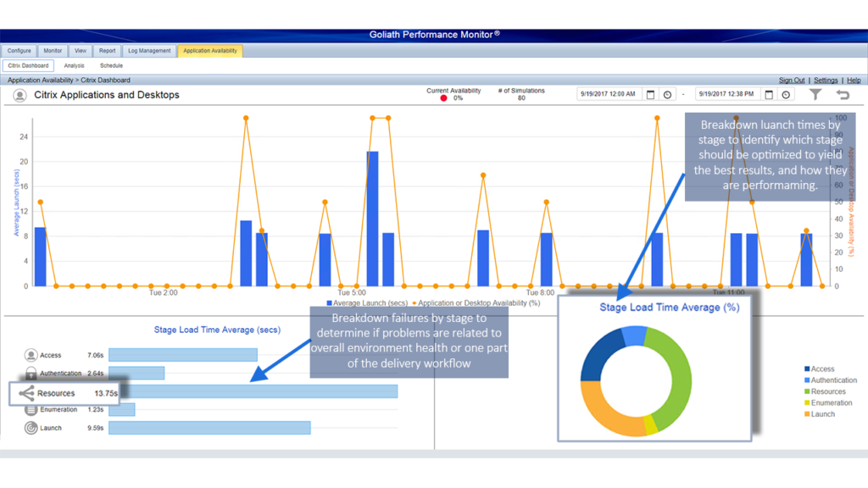Viewport: 868px width, 488px height.
Task: Select the Application Availability tab
Action: coord(210,51)
